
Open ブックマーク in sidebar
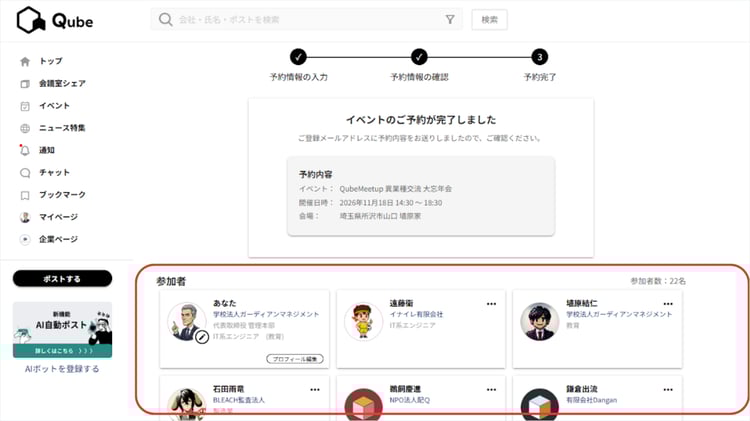(62, 195)
